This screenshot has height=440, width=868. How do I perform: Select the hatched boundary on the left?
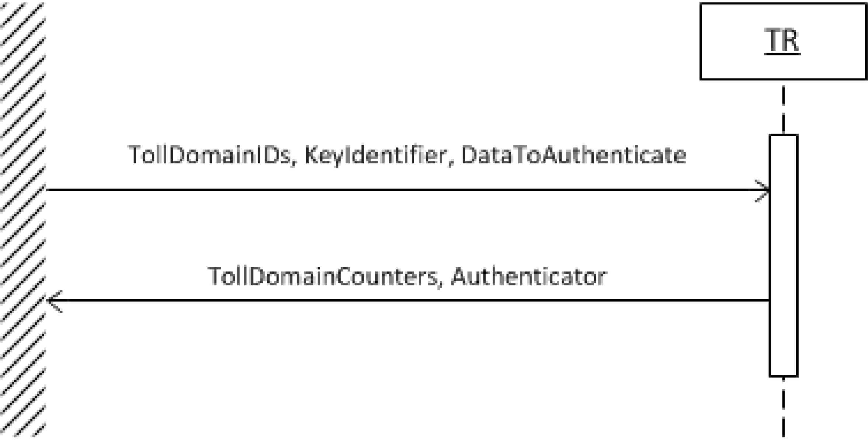[x=23, y=220]
